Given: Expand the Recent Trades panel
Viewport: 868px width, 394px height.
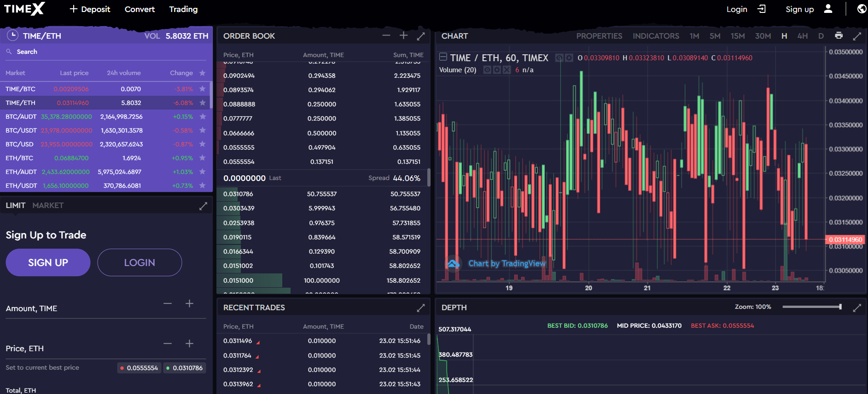Looking at the screenshot, I should click(421, 307).
